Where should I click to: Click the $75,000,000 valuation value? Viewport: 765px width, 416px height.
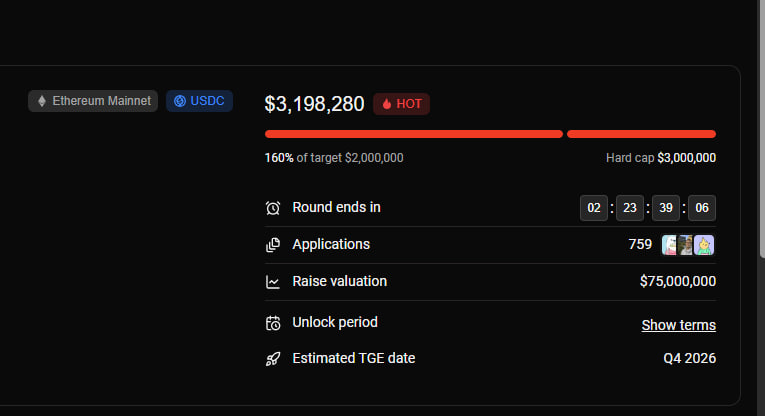678,281
